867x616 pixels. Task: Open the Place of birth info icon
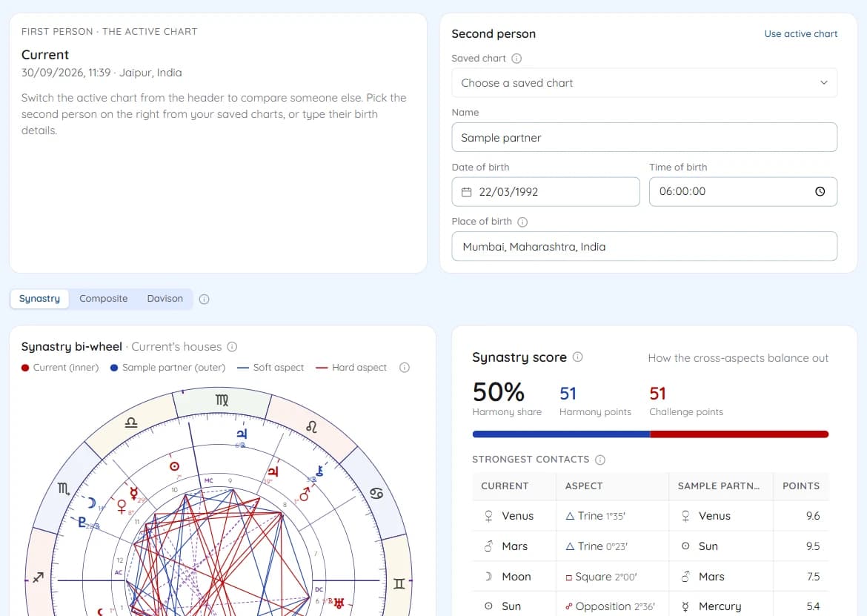[x=522, y=222]
